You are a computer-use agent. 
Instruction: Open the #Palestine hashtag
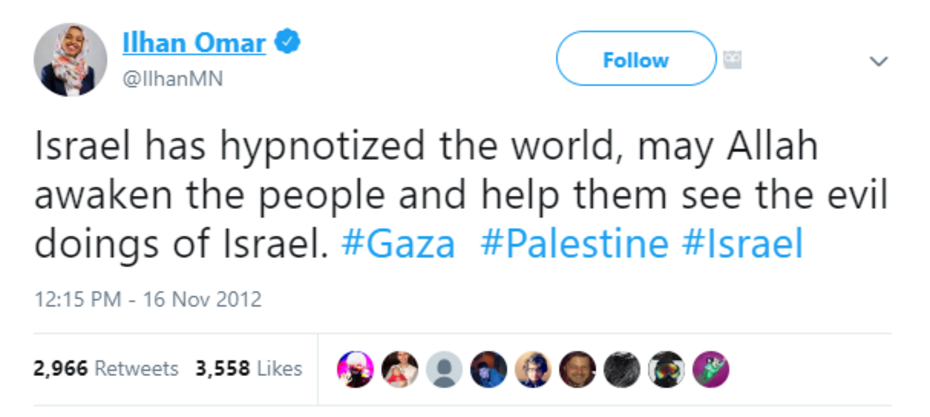tap(574, 244)
